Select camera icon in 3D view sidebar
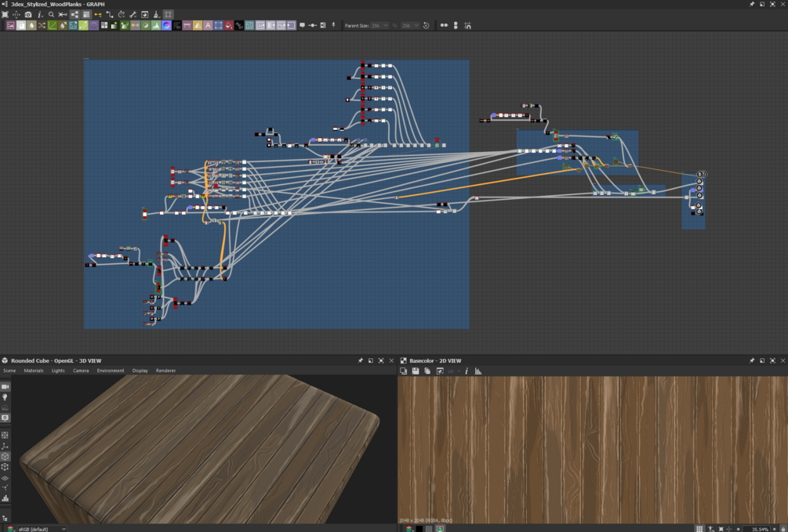Screen dimensions: 788x532 click(x=5, y=387)
